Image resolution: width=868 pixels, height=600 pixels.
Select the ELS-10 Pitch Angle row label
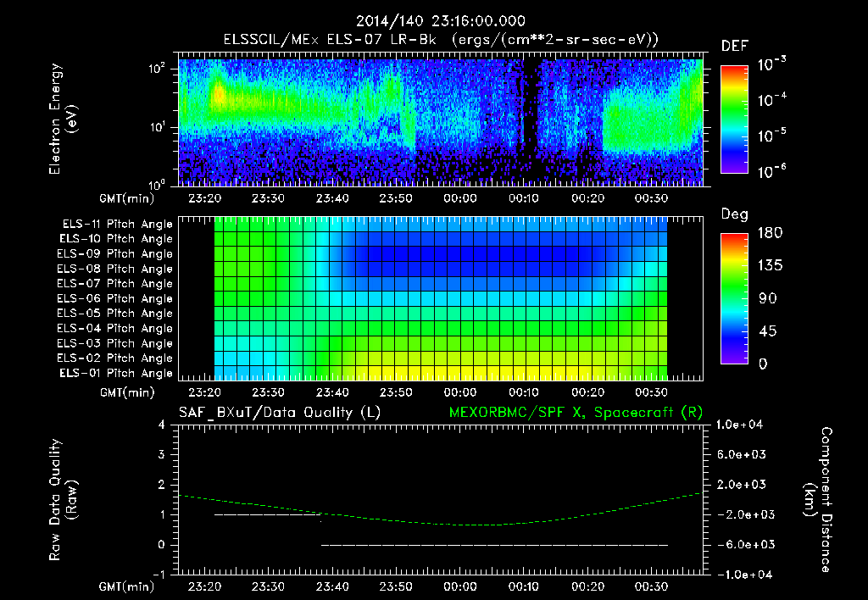(116, 239)
